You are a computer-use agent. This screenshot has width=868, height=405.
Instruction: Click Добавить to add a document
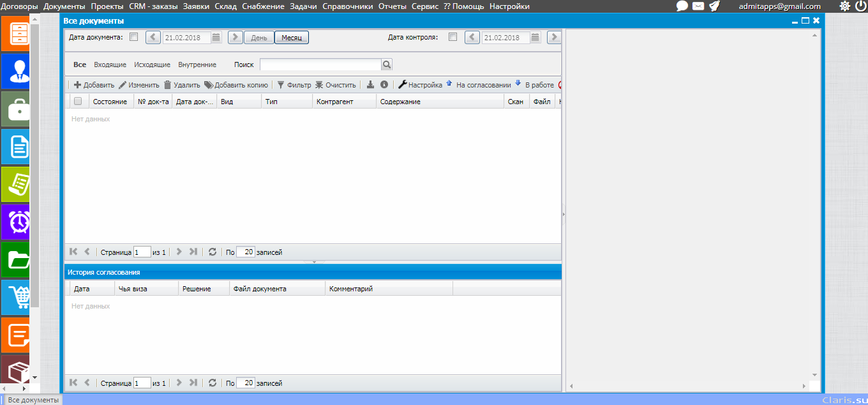[x=94, y=84]
